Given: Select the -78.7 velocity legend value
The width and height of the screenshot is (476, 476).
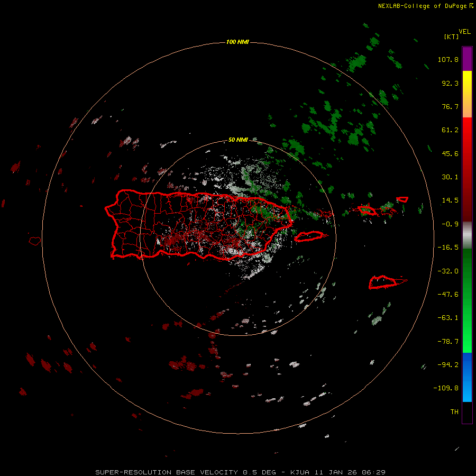Looking at the screenshot, I should point(448,342).
